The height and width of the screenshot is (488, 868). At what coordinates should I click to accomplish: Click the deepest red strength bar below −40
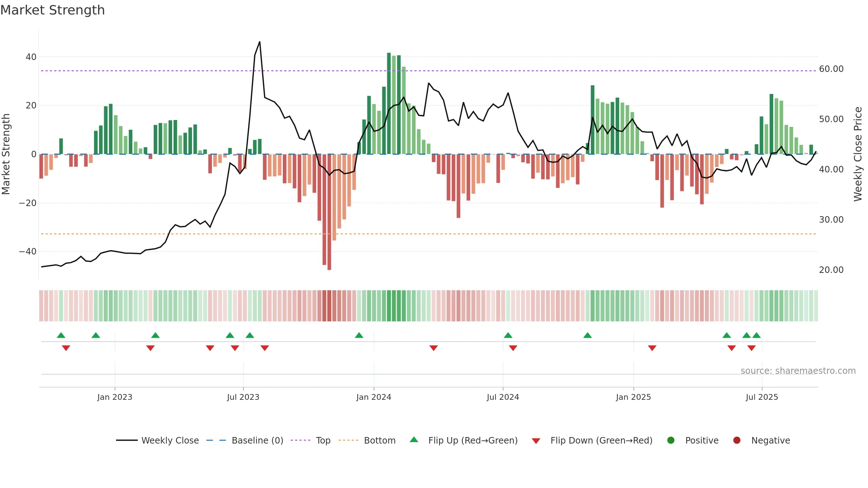(x=329, y=212)
